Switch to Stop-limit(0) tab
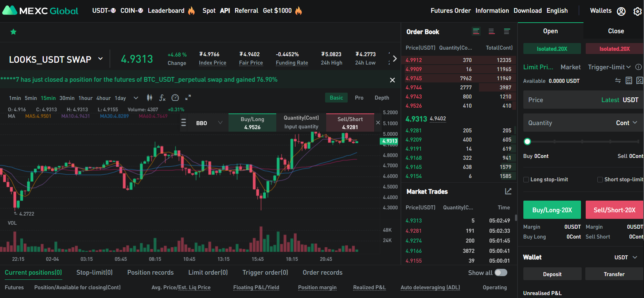The width and height of the screenshot is (644, 298). click(94, 272)
